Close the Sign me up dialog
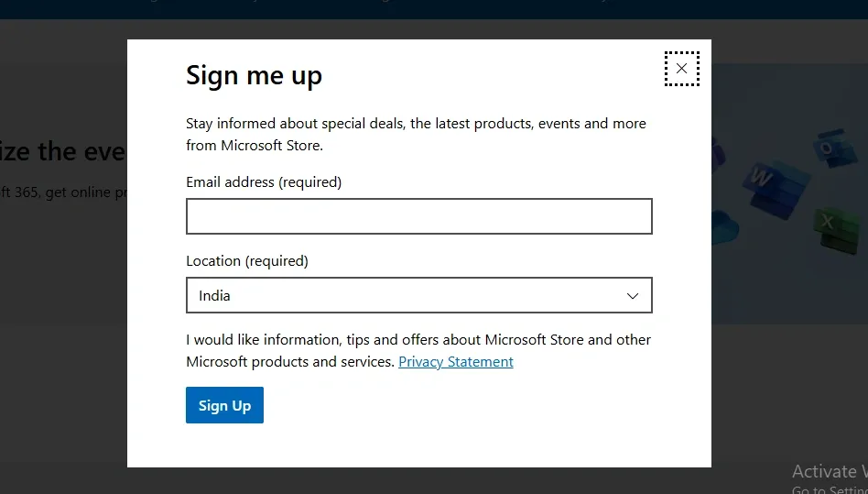The height and width of the screenshot is (494, 868). pyautogui.click(x=681, y=69)
